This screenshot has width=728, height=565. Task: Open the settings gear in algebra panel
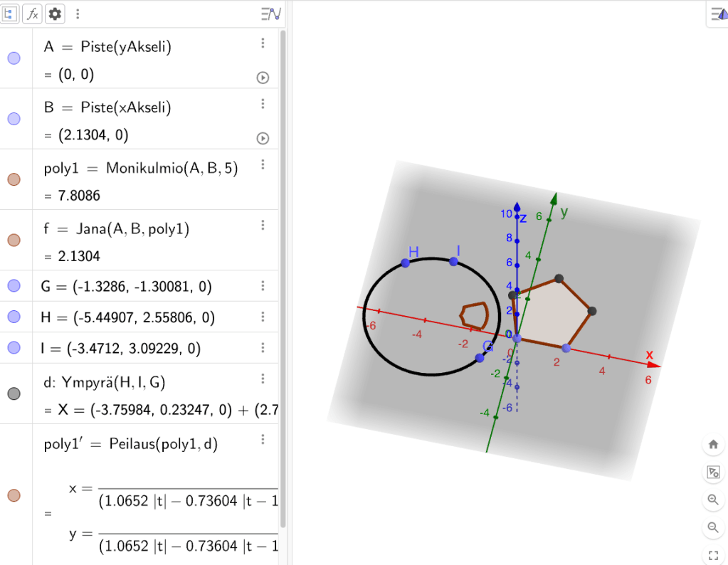55,14
